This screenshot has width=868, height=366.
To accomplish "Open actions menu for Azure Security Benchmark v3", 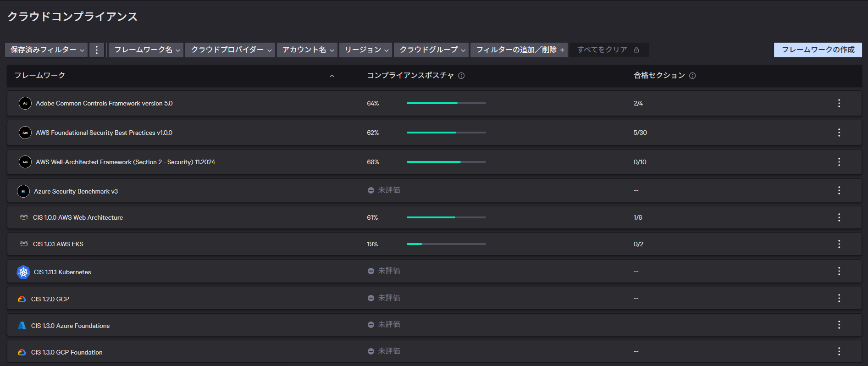I will tap(839, 190).
